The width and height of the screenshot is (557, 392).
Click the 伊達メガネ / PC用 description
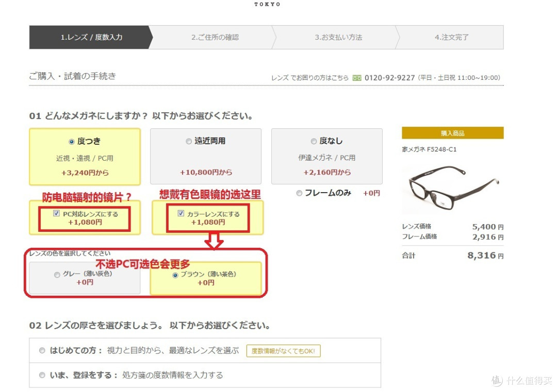point(327,158)
